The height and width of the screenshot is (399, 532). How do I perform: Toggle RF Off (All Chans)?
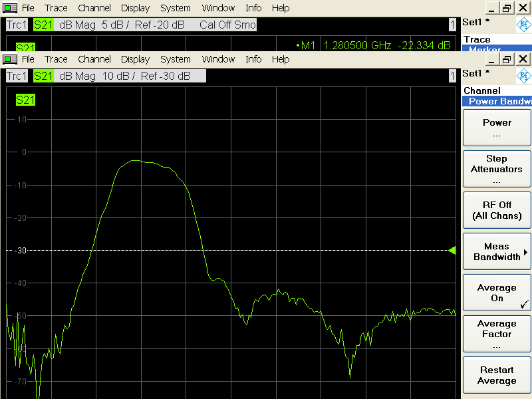(x=497, y=211)
